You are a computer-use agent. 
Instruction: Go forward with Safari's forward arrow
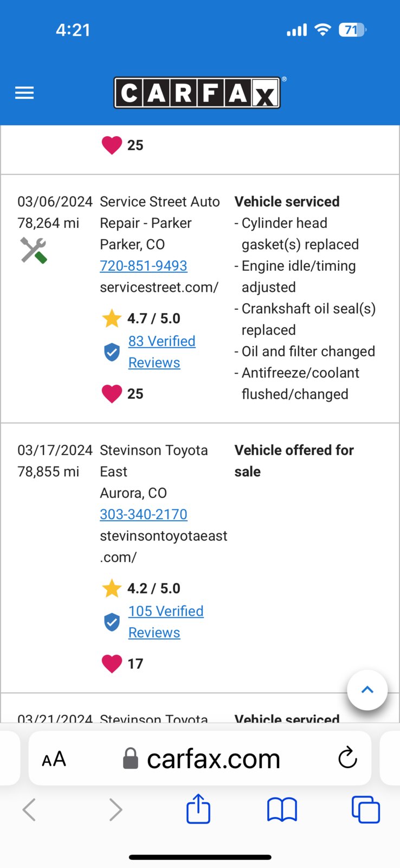pyautogui.click(x=115, y=810)
